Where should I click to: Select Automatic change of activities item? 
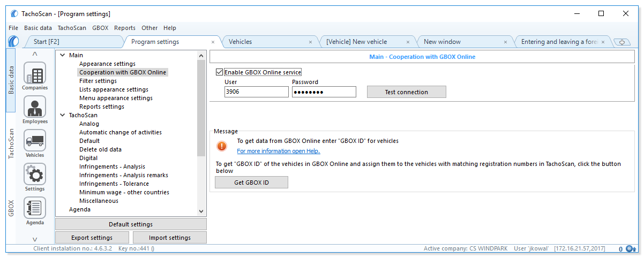[x=121, y=132]
